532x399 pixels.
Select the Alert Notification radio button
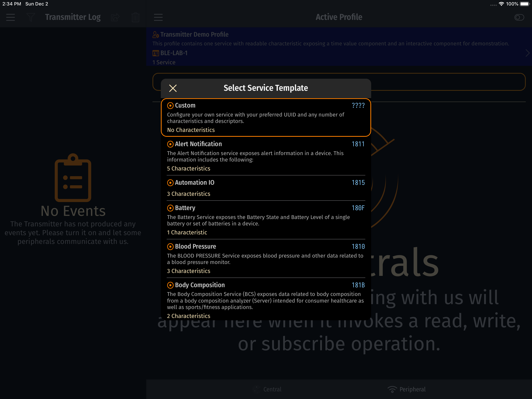coord(170,144)
